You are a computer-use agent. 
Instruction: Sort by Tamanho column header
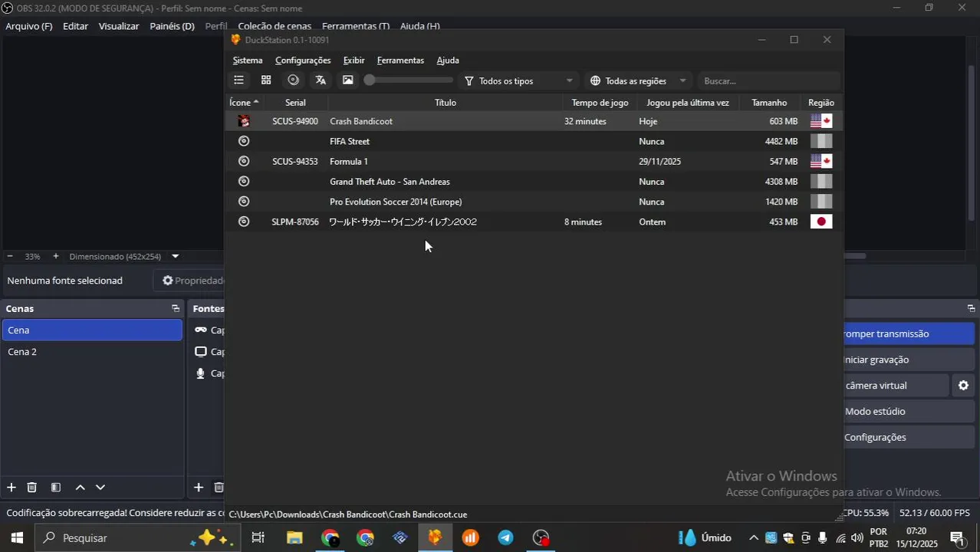tap(769, 102)
